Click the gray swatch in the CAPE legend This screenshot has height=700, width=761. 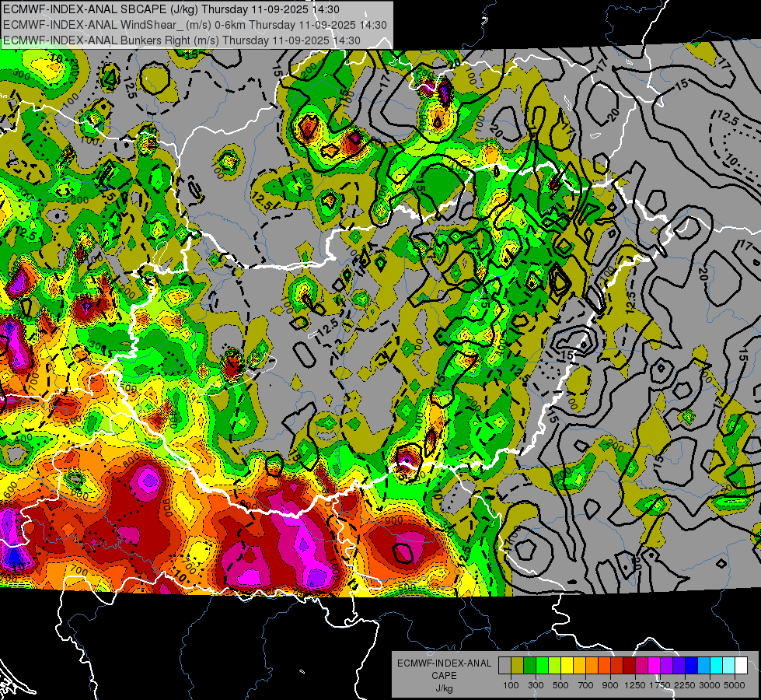(504, 666)
